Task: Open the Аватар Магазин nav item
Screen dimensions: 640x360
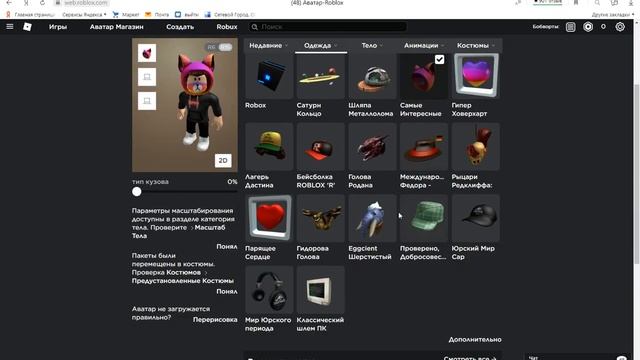Action: click(x=117, y=27)
